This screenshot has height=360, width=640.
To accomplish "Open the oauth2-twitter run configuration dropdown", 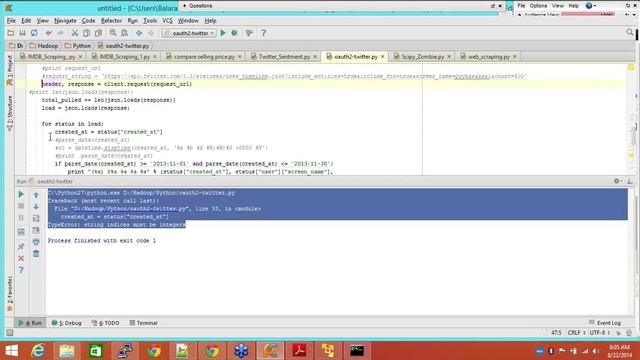I will pos(189,33).
